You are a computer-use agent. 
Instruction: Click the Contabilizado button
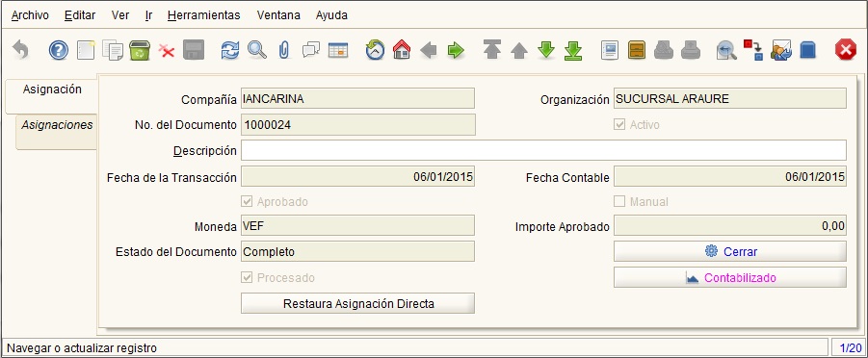click(x=730, y=278)
